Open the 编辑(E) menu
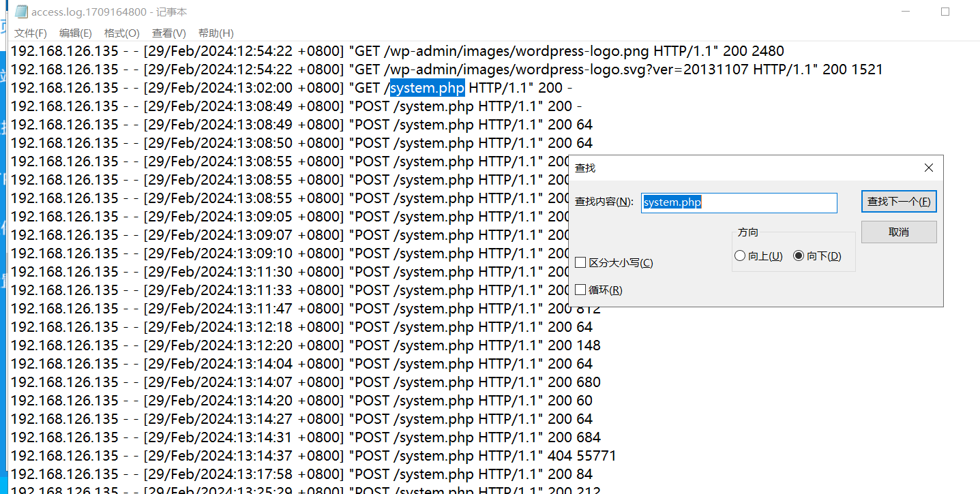The height and width of the screenshot is (494, 980). coord(75,33)
